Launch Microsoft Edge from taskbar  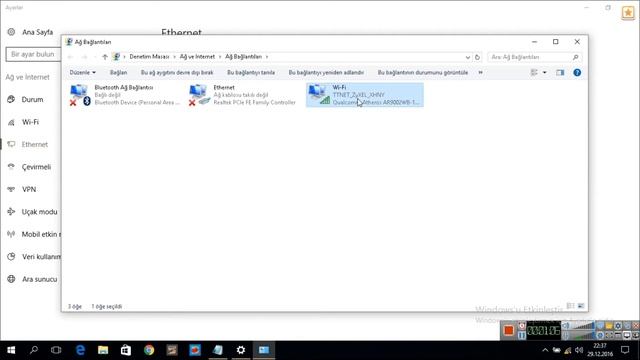click(80, 350)
